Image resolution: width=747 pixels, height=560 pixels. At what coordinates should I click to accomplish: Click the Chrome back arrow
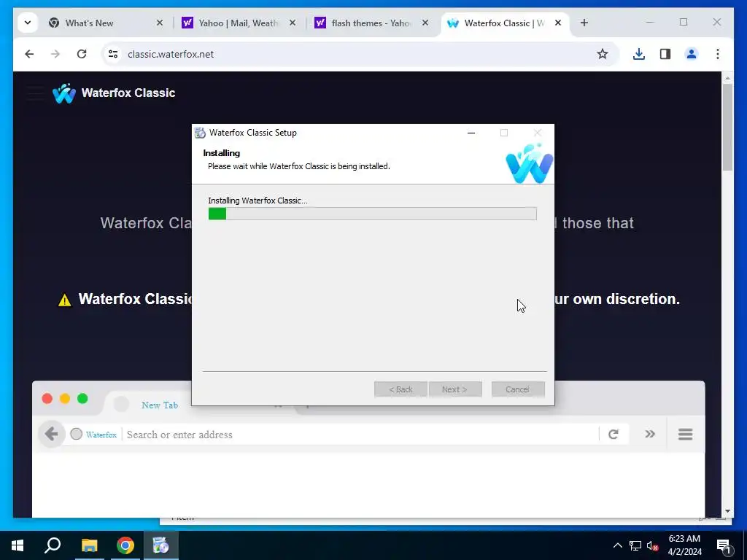29,54
